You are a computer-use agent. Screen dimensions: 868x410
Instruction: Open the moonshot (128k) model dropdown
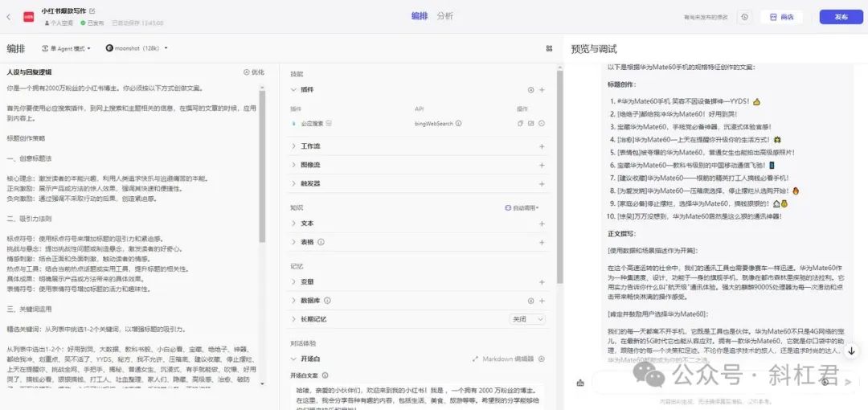pos(137,48)
